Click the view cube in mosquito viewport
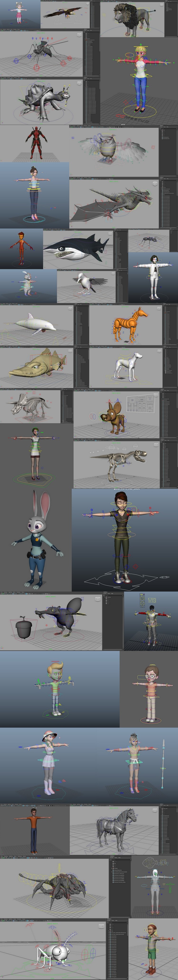 pyautogui.click(x=79, y=35)
